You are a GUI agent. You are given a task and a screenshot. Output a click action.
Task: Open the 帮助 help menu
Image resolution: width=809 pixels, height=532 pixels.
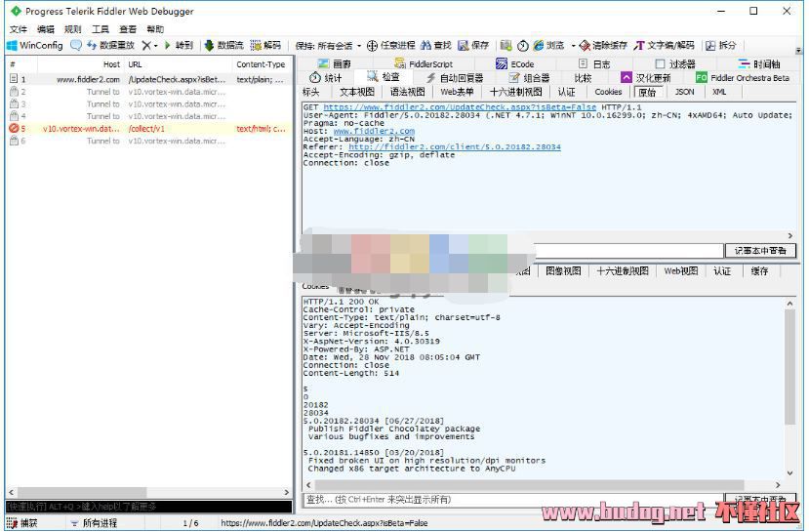click(x=155, y=29)
